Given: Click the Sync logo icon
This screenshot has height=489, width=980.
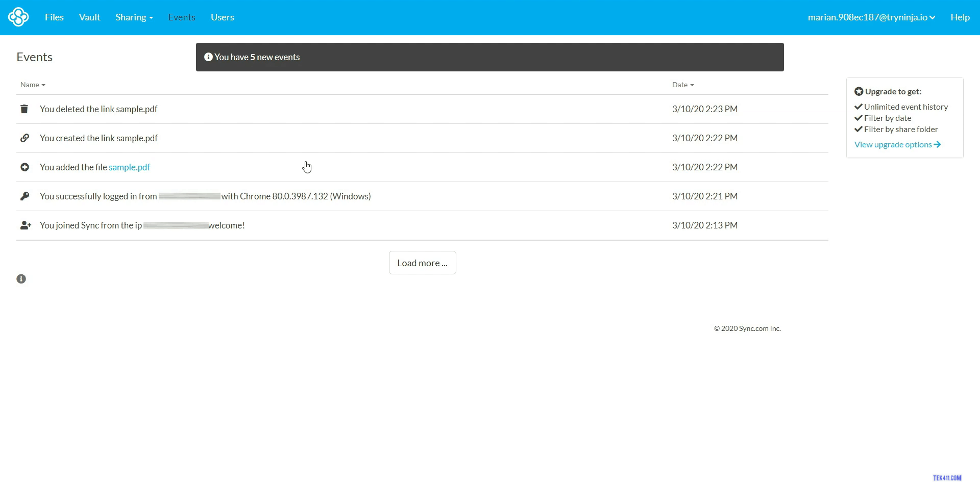Looking at the screenshot, I should click(18, 17).
